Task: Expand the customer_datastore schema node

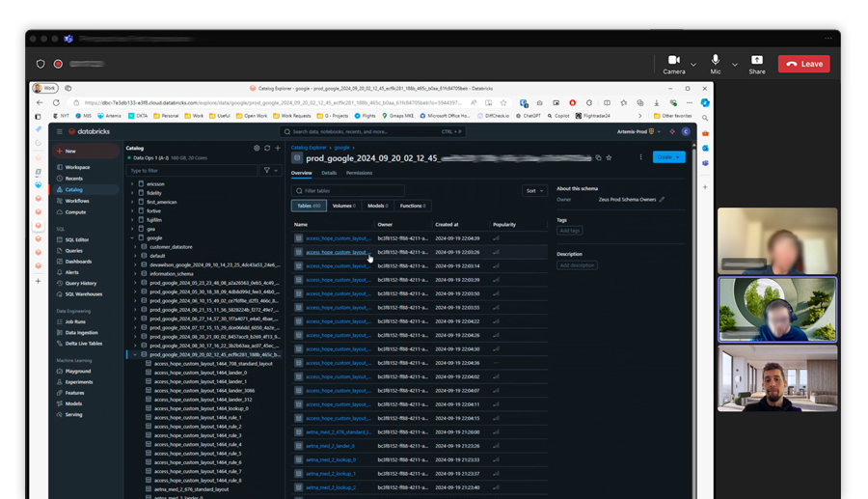Action: click(135, 247)
